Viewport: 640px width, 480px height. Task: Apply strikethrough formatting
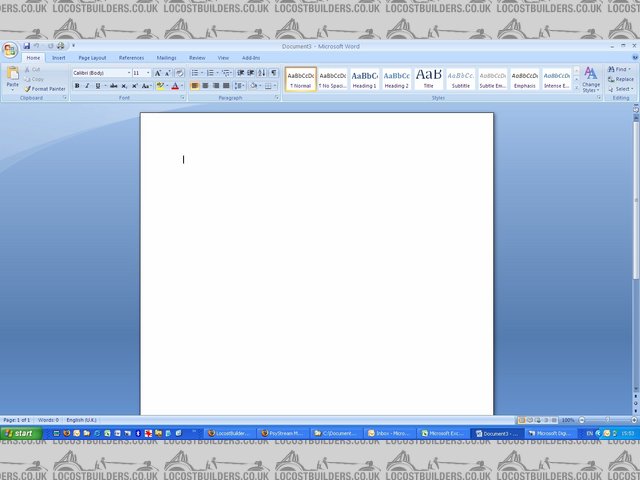point(111,86)
